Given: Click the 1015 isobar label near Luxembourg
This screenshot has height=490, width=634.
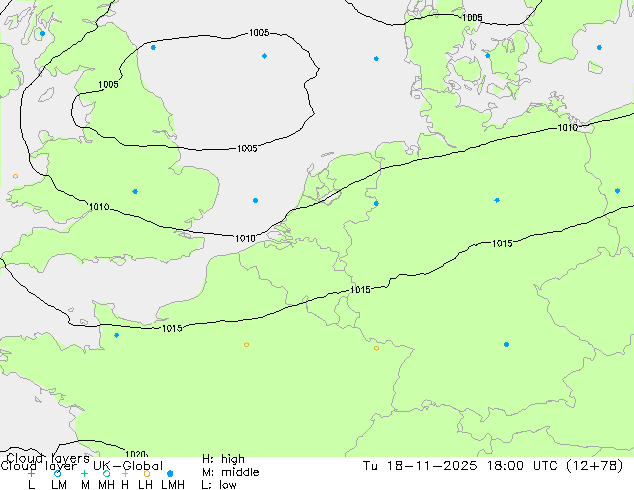Looking at the screenshot, I should pyautogui.click(x=360, y=290).
